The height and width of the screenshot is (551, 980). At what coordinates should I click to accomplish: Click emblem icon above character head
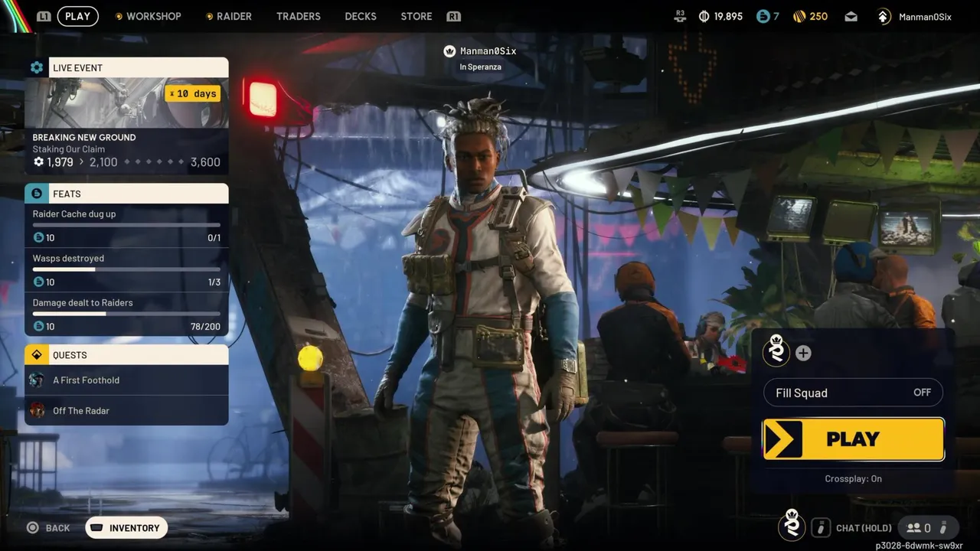point(449,51)
